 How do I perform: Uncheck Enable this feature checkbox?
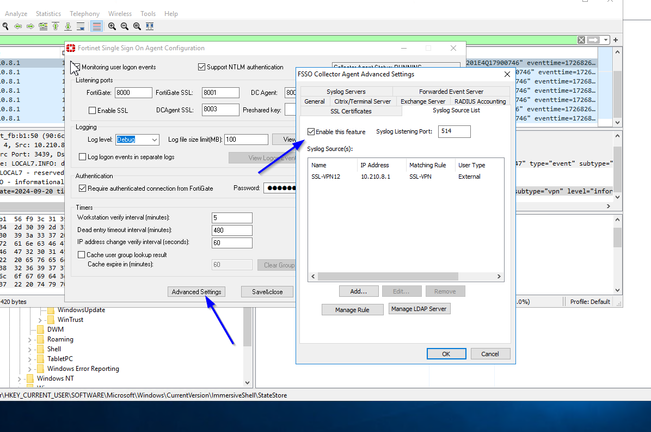pyautogui.click(x=311, y=132)
